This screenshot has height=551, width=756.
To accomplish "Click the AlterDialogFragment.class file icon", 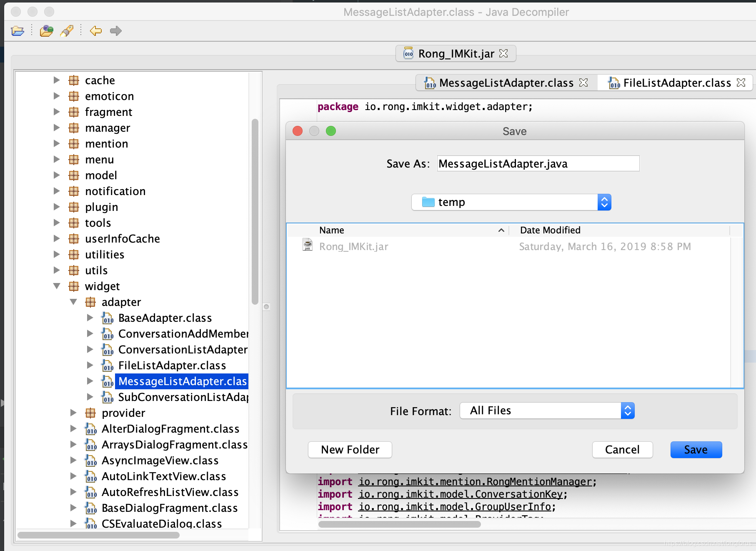I will click(x=90, y=429).
